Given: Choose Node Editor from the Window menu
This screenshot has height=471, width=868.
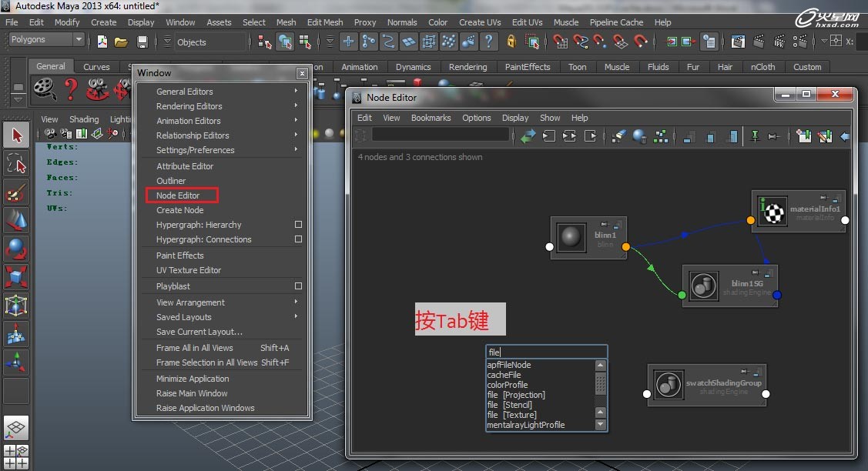Looking at the screenshot, I should click(178, 195).
